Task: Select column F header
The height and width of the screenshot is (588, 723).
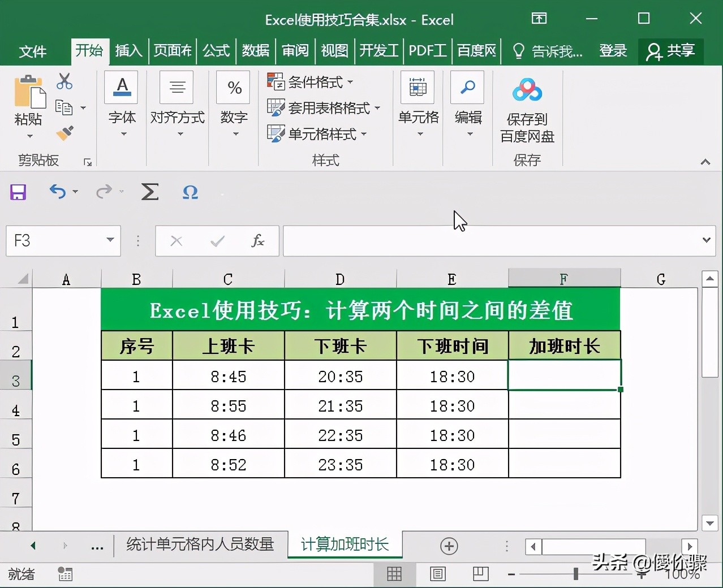Action: [564, 279]
